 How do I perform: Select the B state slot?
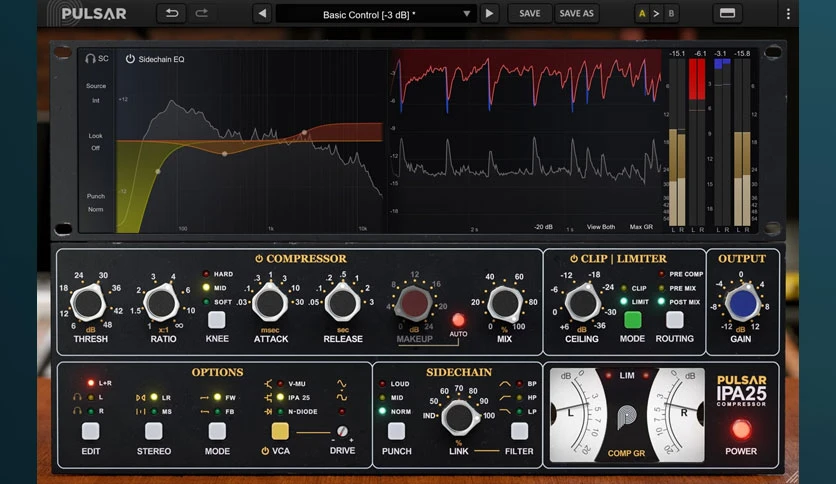671,14
